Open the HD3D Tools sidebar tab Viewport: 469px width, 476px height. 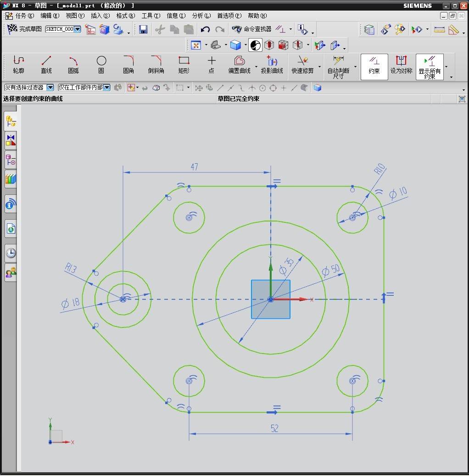click(11, 205)
